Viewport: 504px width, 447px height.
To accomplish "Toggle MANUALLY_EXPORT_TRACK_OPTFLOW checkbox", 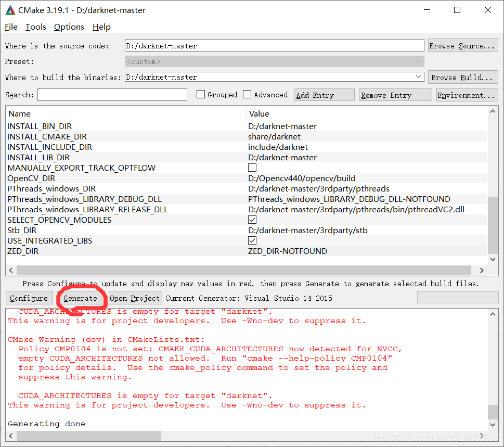I will (x=252, y=168).
